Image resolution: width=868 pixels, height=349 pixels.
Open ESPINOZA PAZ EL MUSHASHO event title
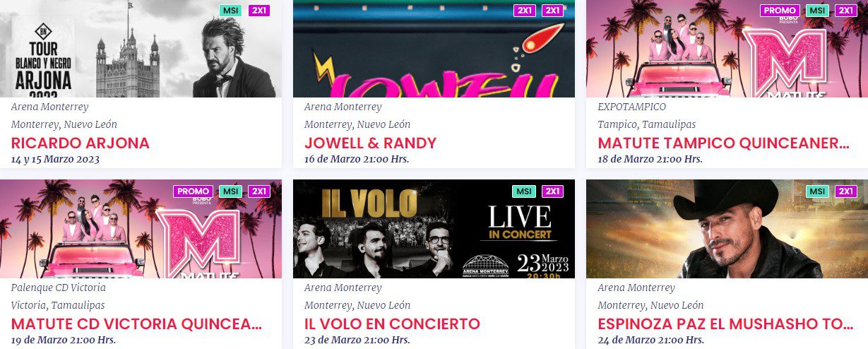pyautogui.click(x=725, y=324)
